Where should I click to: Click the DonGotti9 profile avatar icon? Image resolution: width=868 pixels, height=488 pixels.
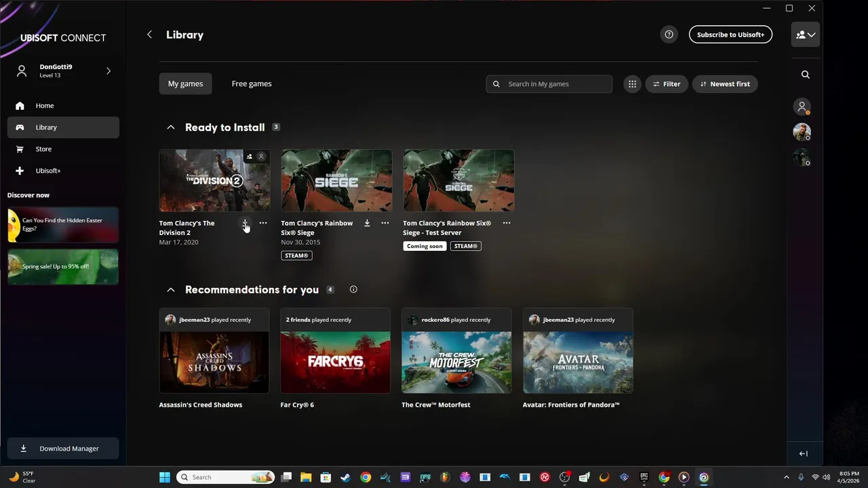22,70
